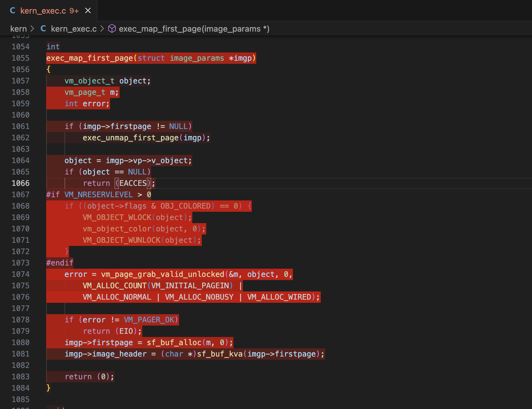Image resolution: width=532 pixels, height=409 pixels.
Task: Click sf_buf_kva function call
Action: (220, 354)
